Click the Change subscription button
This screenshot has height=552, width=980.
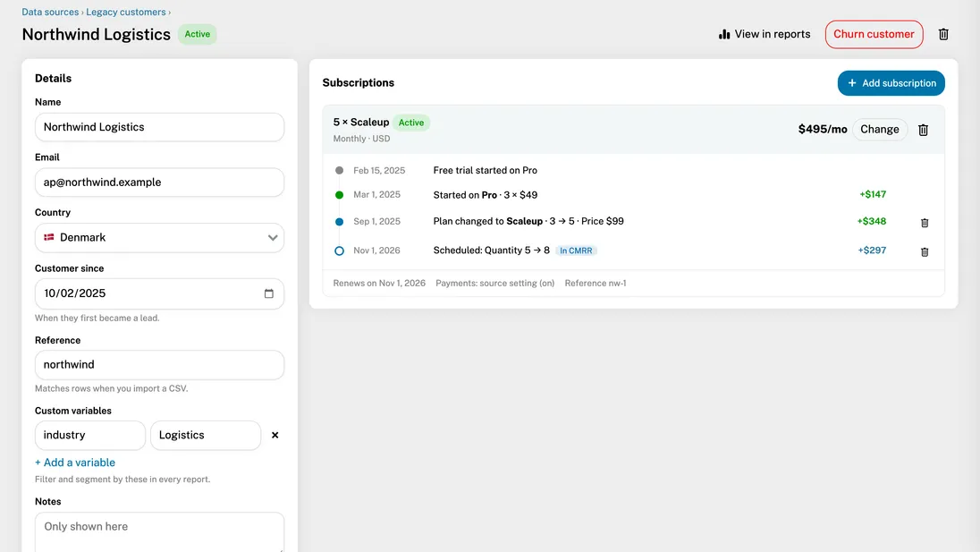pos(879,130)
